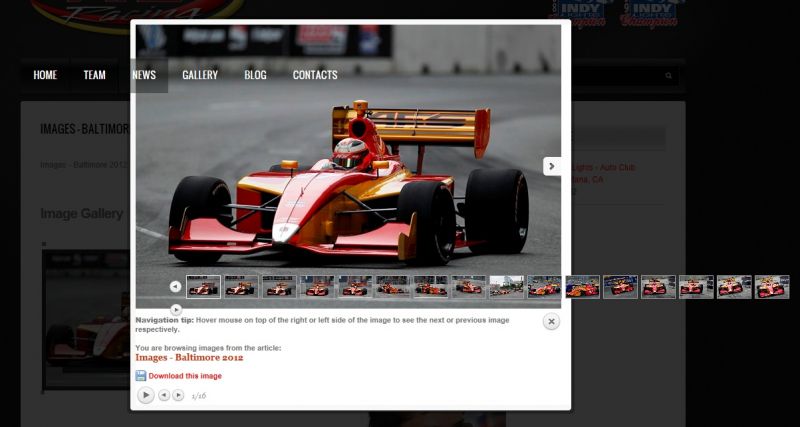Image resolution: width=800 pixels, height=427 pixels.
Task: Select the tenth thumbnail in the strip
Action: click(x=544, y=287)
